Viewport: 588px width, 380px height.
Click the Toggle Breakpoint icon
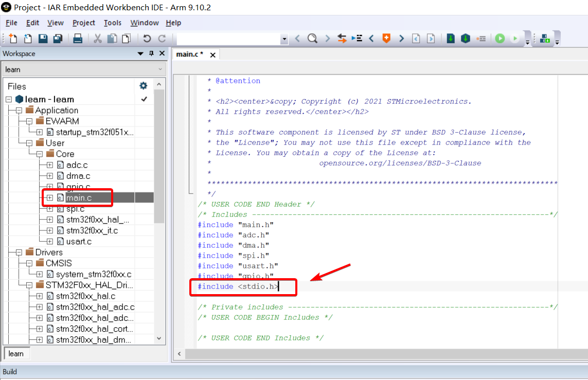(x=481, y=39)
